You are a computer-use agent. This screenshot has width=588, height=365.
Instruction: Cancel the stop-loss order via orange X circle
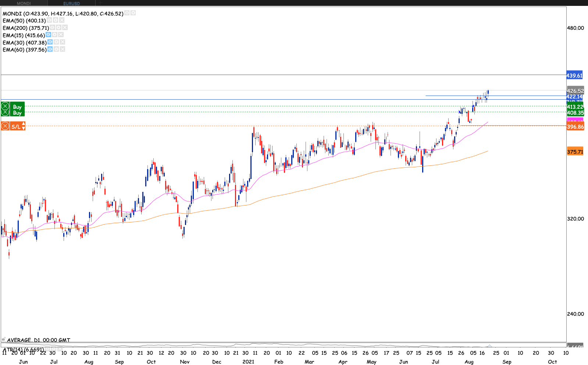[x=5, y=126]
